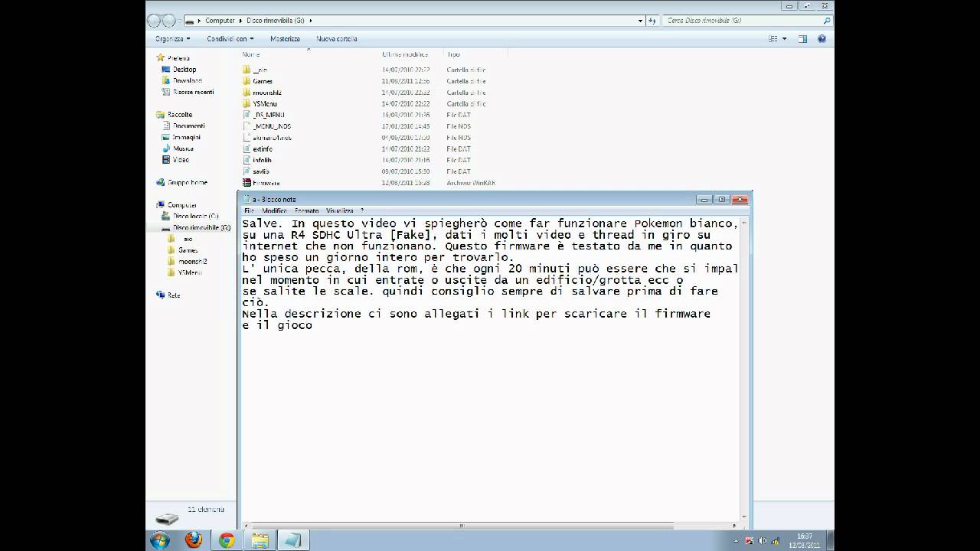
Task: Select Preferiti in the navigation pane
Action: [x=178, y=58]
